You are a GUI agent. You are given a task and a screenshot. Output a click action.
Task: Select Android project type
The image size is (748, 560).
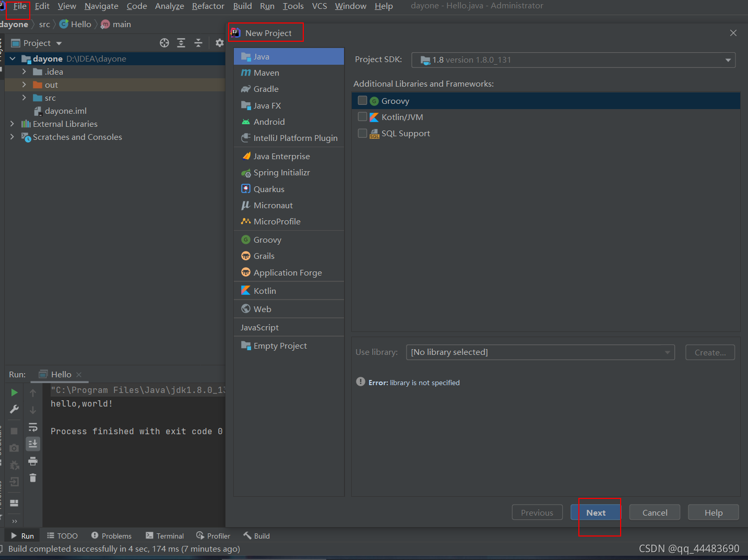pyautogui.click(x=289, y=122)
